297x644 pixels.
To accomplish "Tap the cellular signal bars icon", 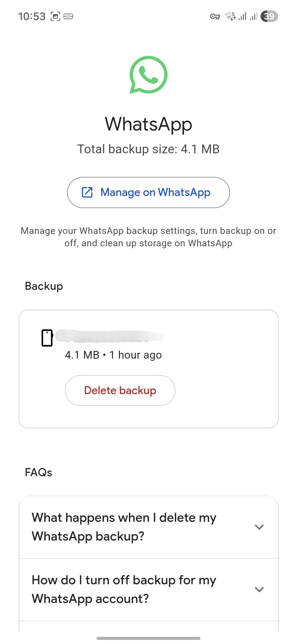I will 242,17.
